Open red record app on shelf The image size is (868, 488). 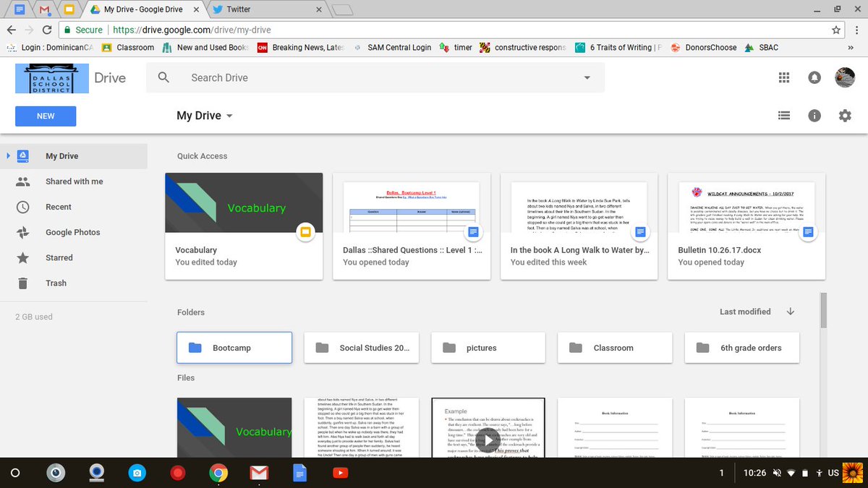click(177, 473)
